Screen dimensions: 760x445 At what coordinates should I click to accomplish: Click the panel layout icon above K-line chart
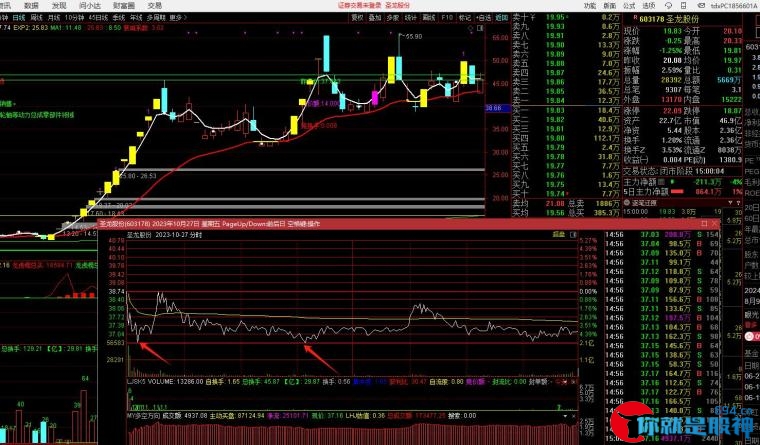(480, 29)
